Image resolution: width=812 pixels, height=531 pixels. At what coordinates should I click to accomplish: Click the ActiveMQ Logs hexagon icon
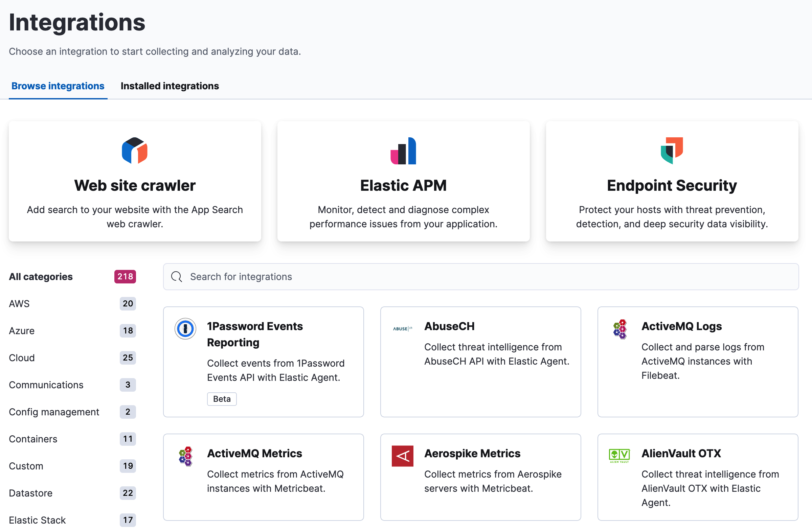tap(619, 329)
